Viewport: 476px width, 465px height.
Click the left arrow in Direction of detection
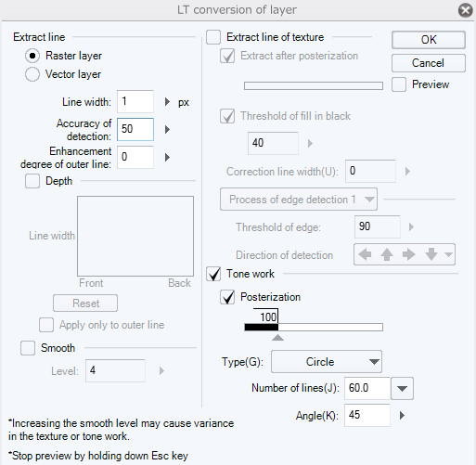point(365,254)
